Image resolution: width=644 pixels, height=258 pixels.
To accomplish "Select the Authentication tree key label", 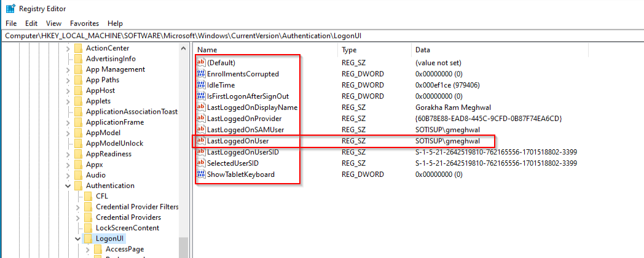I will [x=110, y=186].
